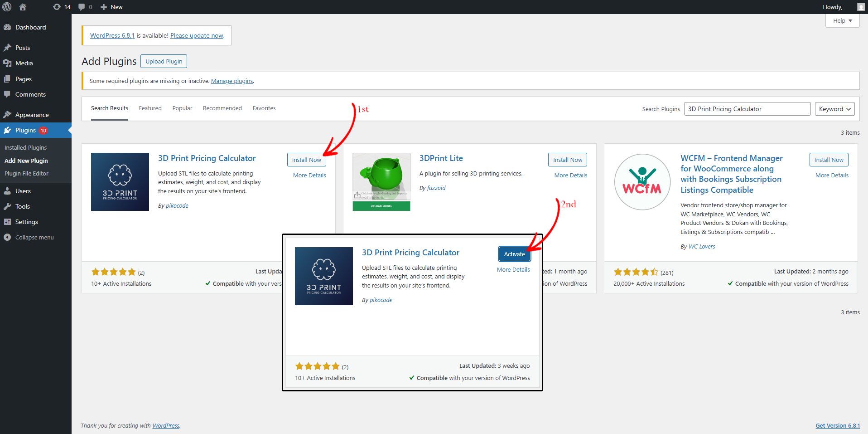Screen dimensions: 868x434
Task: Click the Collapse menu arrow icon
Action: click(x=7, y=237)
